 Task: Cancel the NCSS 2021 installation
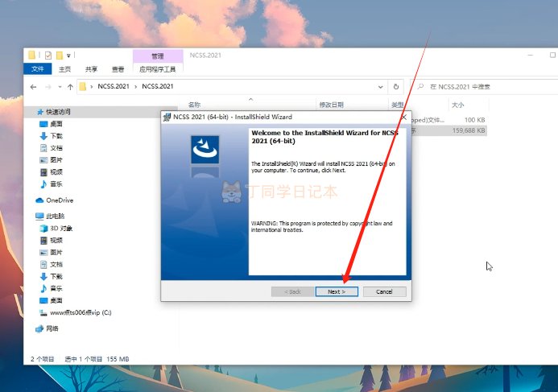point(384,291)
